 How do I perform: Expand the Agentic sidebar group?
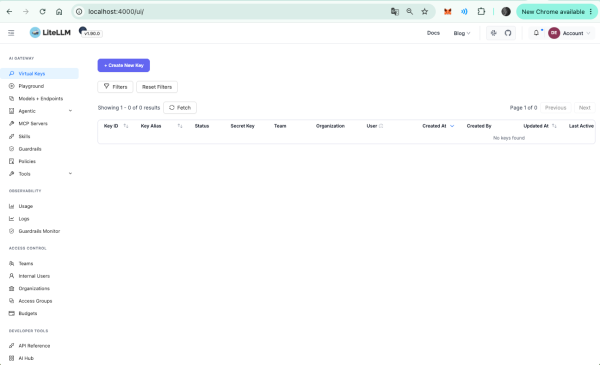point(39,111)
